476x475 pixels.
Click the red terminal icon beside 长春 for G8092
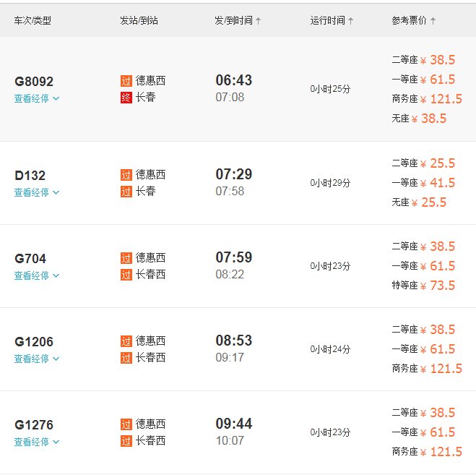pyautogui.click(x=126, y=98)
